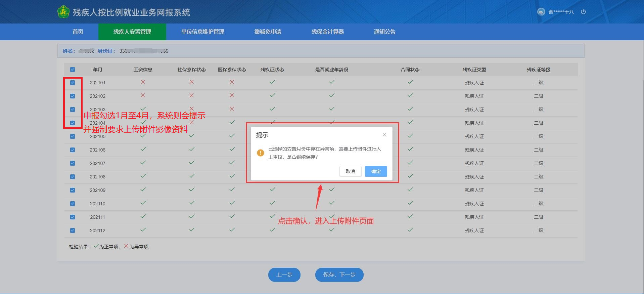The width and height of the screenshot is (644, 294).
Task: Open the 残疾人安置管理 tab
Action: [132, 32]
